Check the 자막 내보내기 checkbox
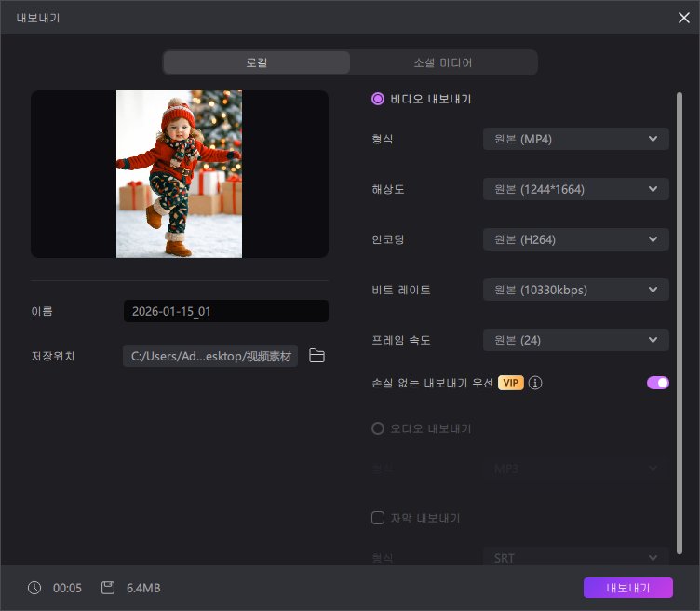The image size is (700, 611). [378, 518]
